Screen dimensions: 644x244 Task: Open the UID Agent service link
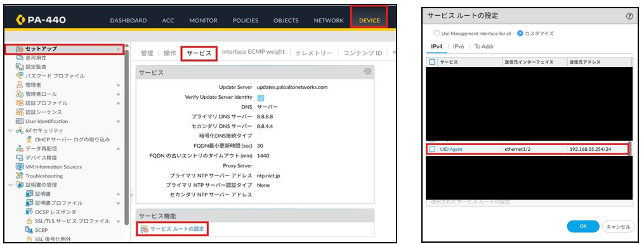451,150
